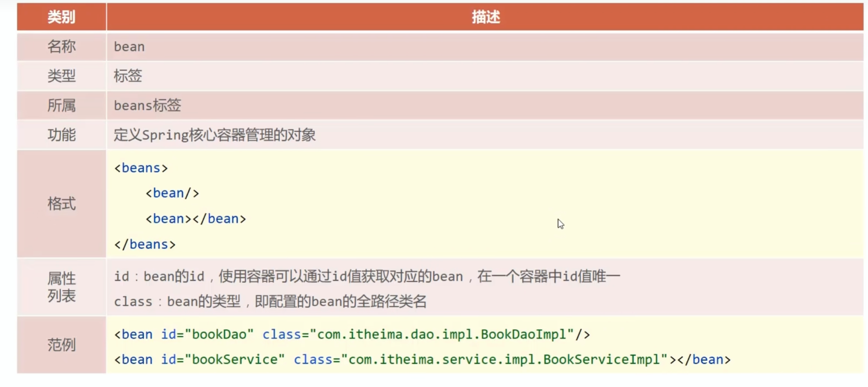The width and height of the screenshot is (868, 387).
Task: Click the <bean></bean> tag pair line
Action: click(196, 219)
